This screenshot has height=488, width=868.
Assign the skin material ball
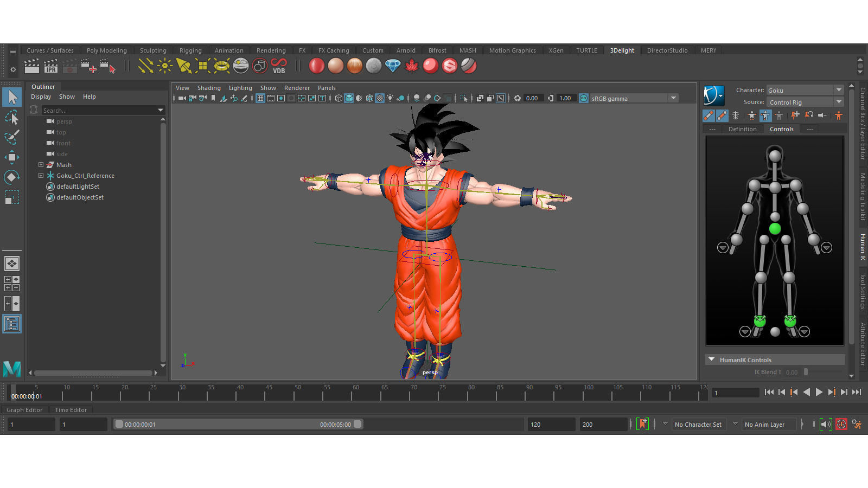[x=335, y=66]
